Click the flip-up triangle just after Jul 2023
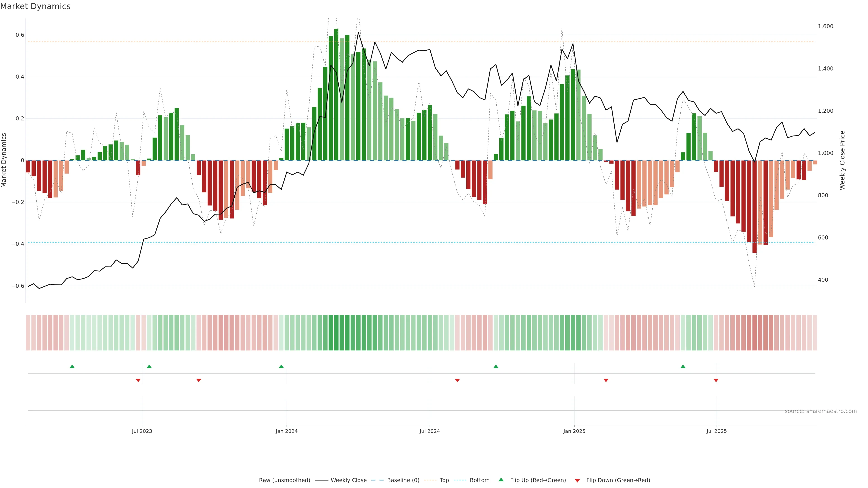 149,366
